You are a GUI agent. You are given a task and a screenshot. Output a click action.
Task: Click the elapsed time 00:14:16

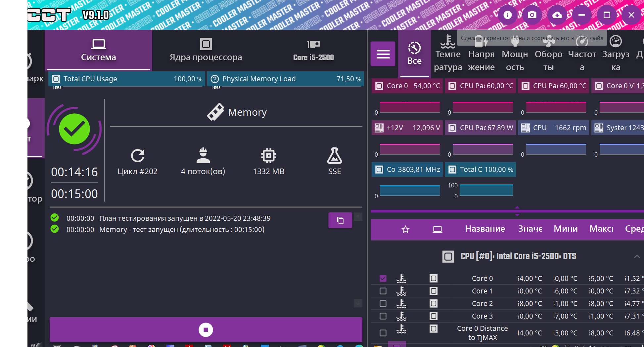(x=74, y=172)
